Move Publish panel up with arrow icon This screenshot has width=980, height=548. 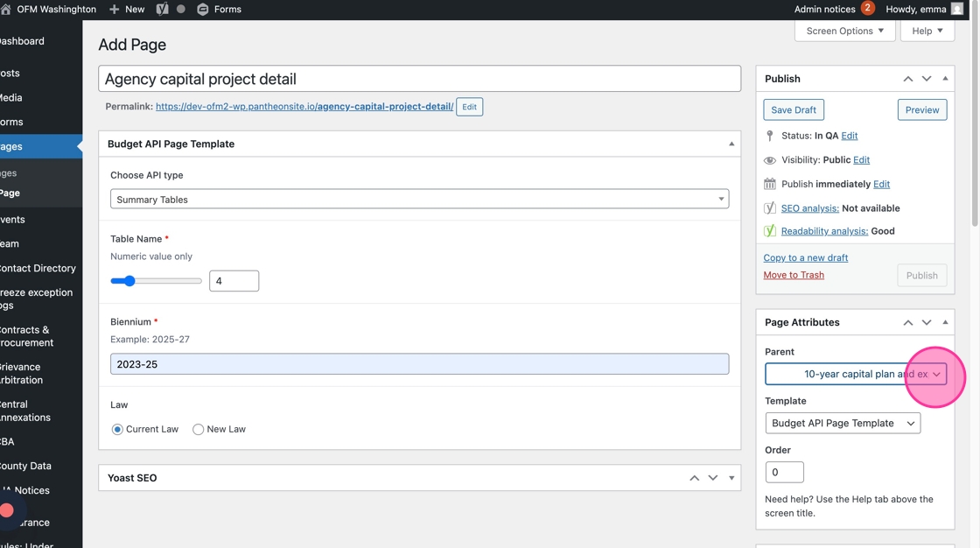(x=908, y=79)
